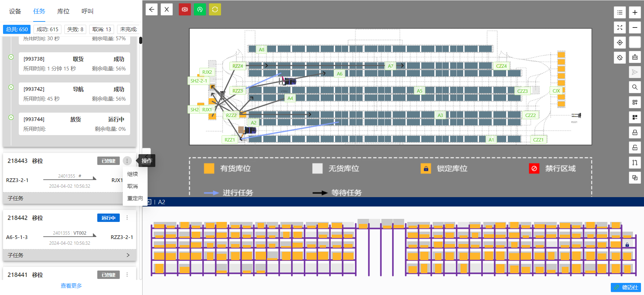Image resolution: width=644 pixels, height=295 pixels.
Task: Click the 已创建 status badge of task 218441
Action: pos(108,275)
